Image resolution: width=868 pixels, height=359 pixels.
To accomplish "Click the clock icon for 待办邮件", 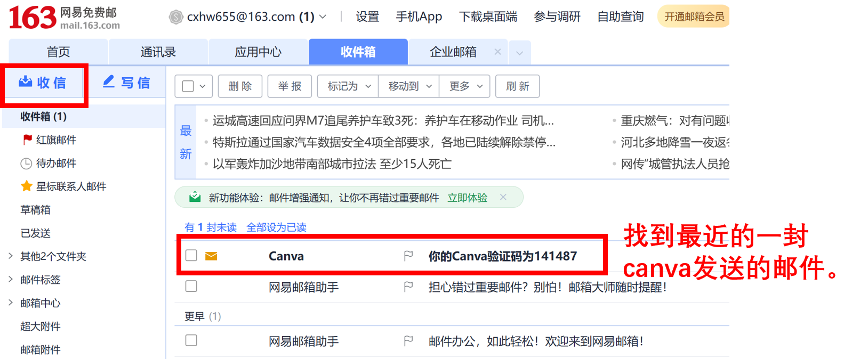I will [26, 164].
